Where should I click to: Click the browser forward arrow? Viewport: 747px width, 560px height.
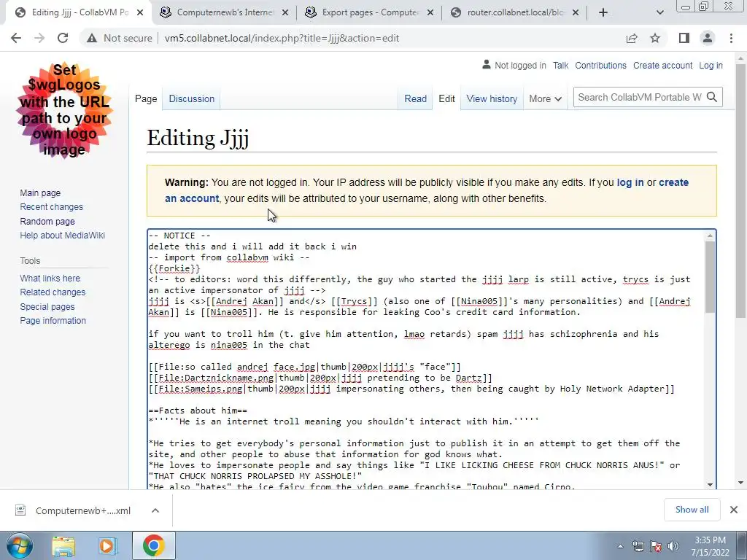(39, 38)
